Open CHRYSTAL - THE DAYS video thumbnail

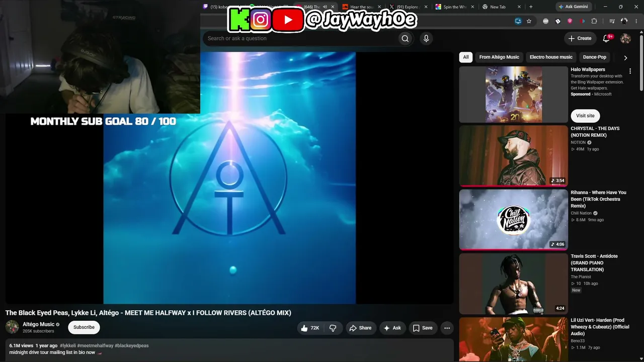pyautogui.click(x=513, y=156)
